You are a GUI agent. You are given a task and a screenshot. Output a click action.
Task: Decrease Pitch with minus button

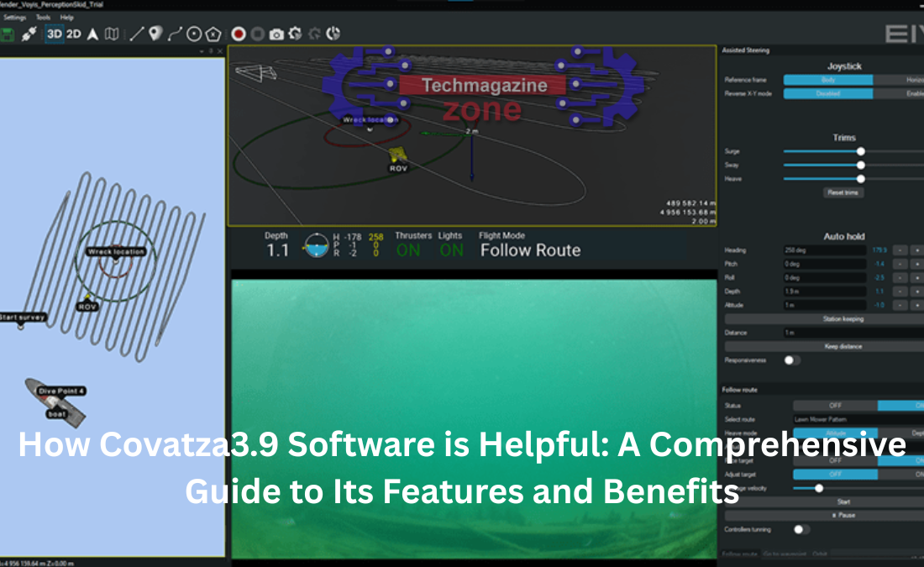tap(900, 264)
